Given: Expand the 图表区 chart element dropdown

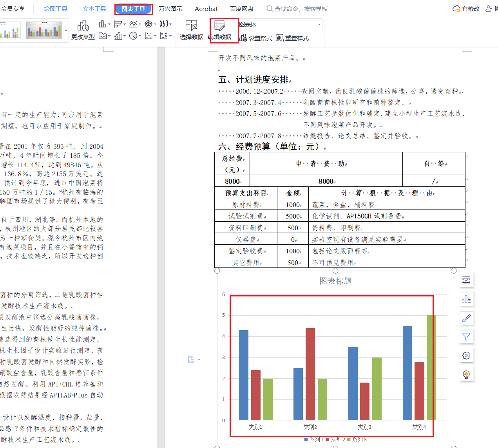Looking at the screenshot, I should click(319, 24).
